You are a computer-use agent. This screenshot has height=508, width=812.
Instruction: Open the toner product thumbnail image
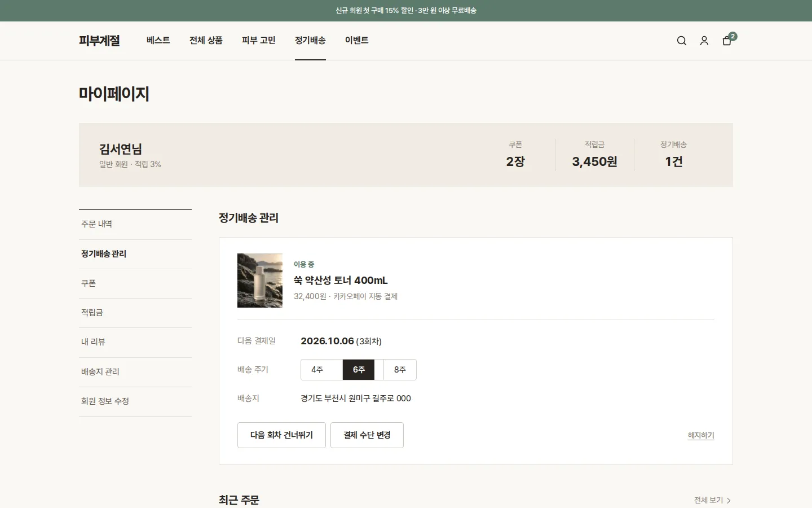point(260,281)
